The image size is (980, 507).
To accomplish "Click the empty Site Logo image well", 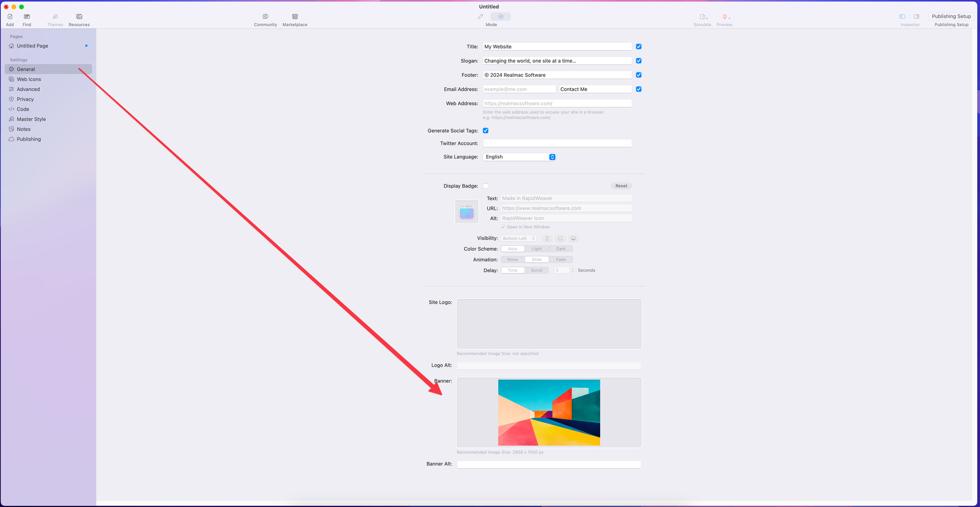I will pyautogui.click(x=549, y=324).
